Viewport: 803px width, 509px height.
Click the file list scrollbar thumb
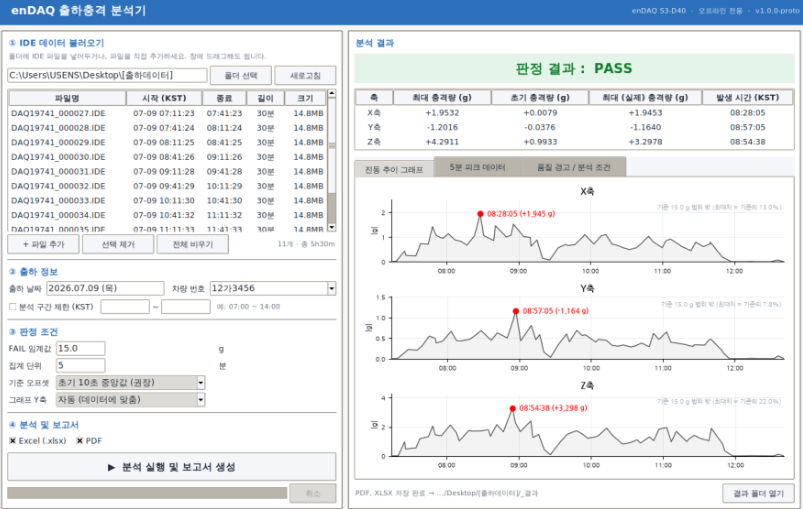coord(332,146)
